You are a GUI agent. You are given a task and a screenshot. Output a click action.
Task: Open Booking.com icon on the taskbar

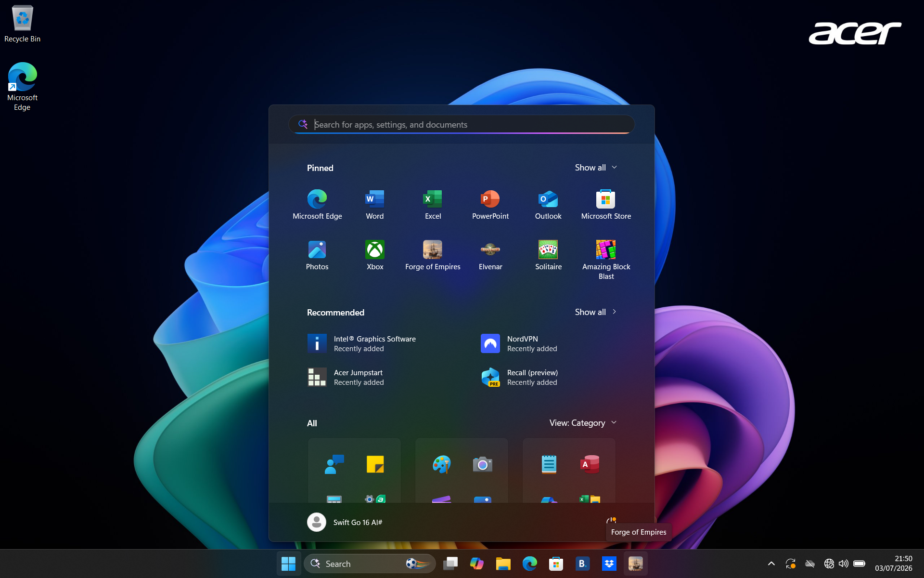pos(582,564)
